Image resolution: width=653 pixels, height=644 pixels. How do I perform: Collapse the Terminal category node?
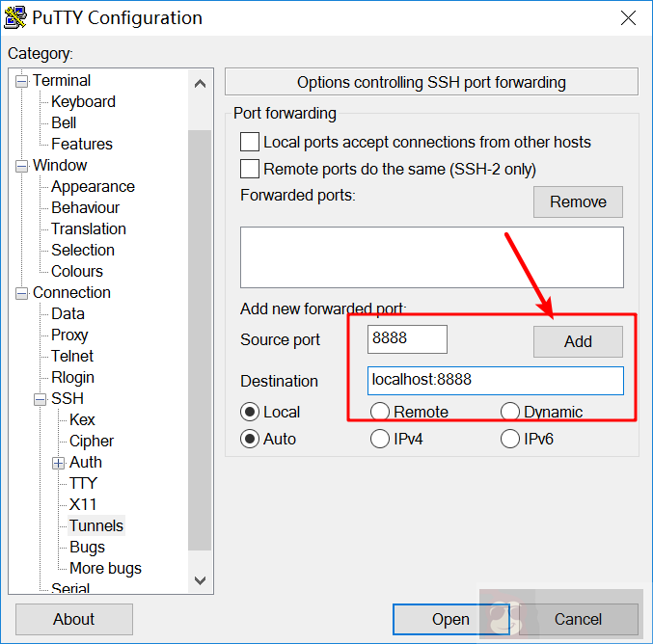22,81
